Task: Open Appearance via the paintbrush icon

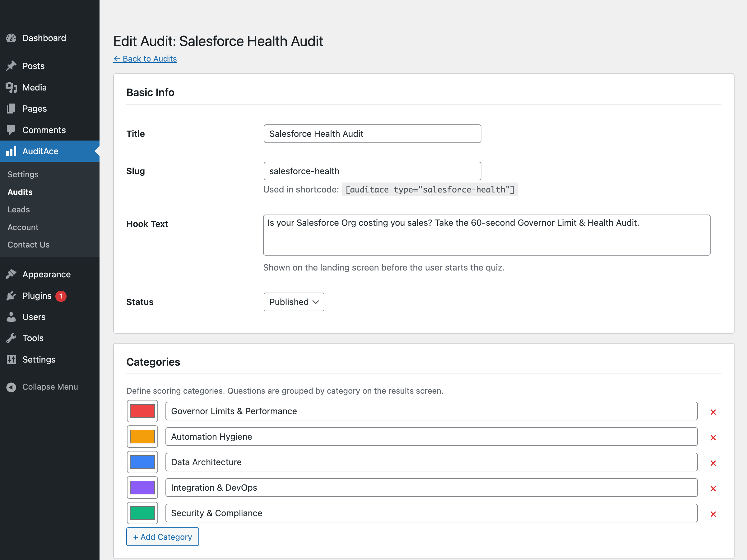Action: pyautogui.click(x=12, y=274)
